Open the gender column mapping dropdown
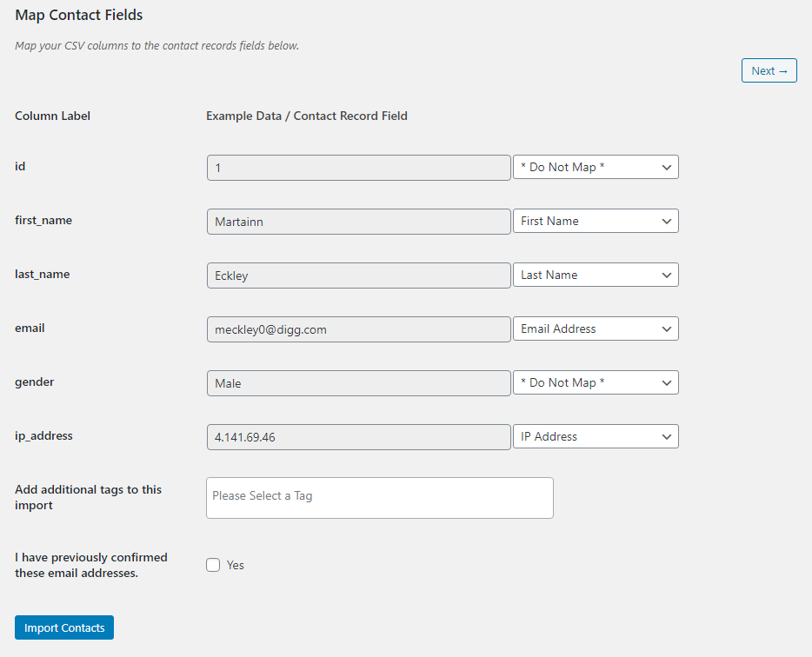 [x=596, y=382]
